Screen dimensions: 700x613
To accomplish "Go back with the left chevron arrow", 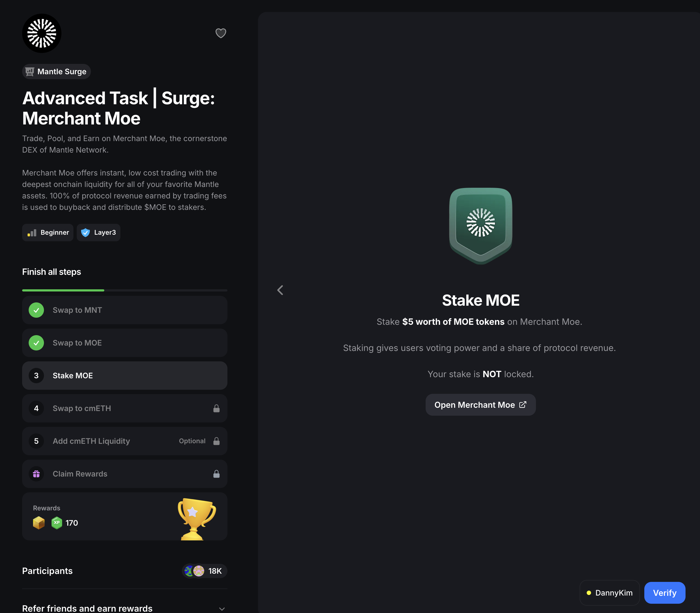I will tap(280, 290).
